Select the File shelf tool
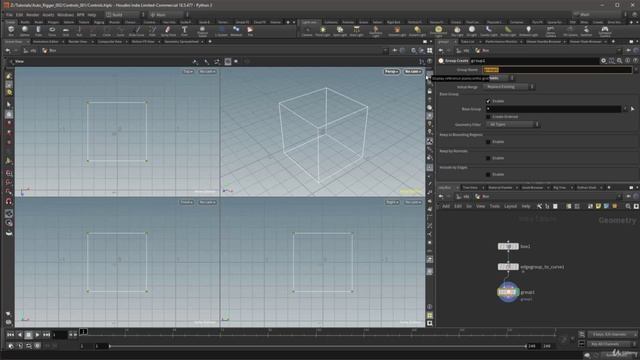This screenshot has height=360, width=640. pos(250,31)
